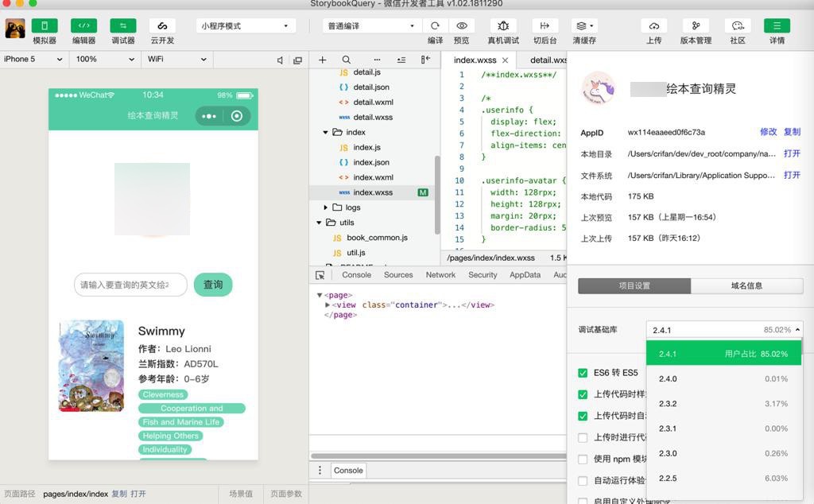Image resolution: width=814 pixels, height=504 pixels.
Task: Start 真机调试 remote device debugging
Action: pos(503,25)
